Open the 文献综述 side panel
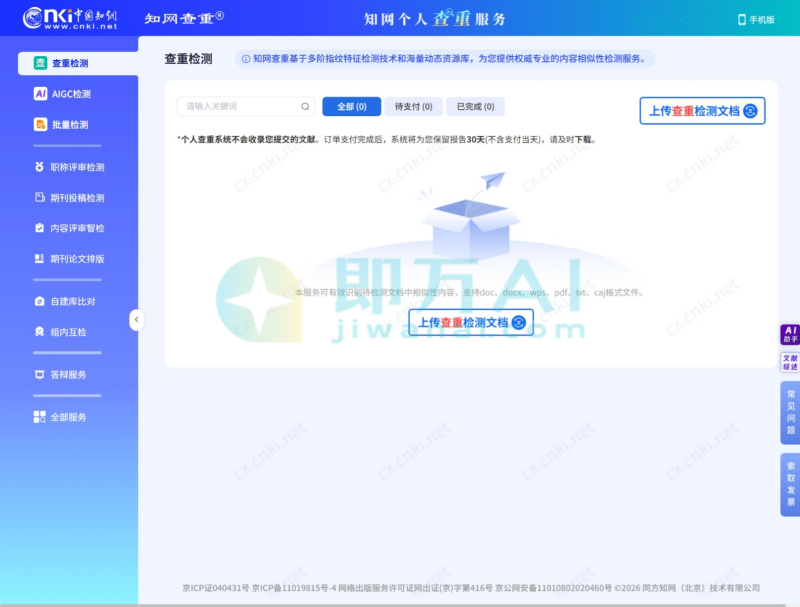This screenshot has height=607, width=800. (x=791, y=360)
